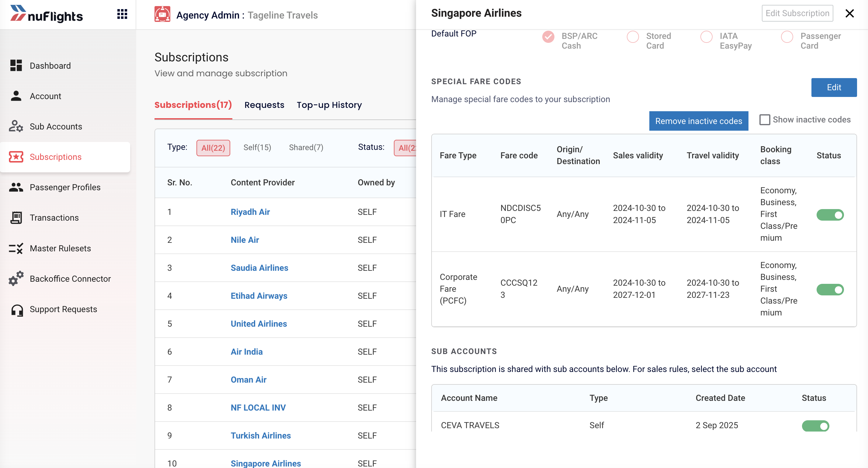Click the Support Requests headset icon
The height and width of the screenshot is (468, 868).
[x=17, y=310]
